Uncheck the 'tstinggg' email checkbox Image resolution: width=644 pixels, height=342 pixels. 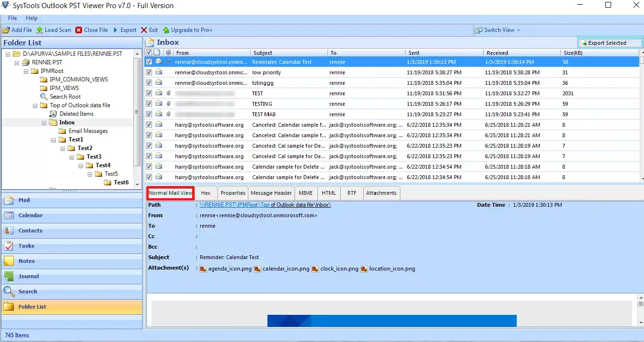pos(149,83)
